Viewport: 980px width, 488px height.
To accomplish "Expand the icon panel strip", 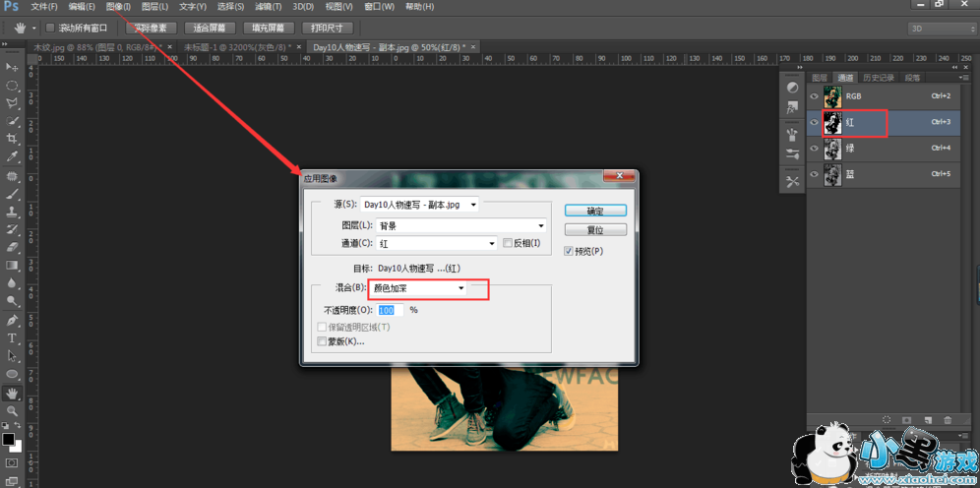I will (799, 67).
